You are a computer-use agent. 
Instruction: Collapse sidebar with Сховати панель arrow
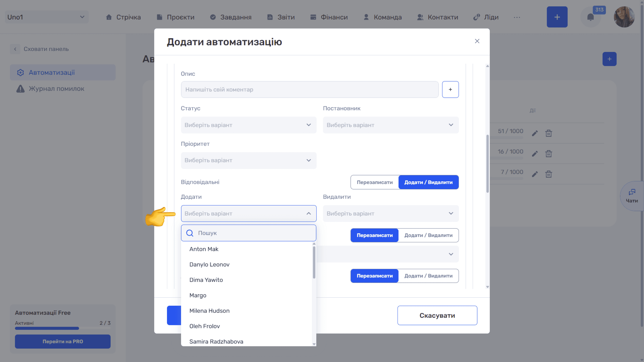[x=15, y=49]
